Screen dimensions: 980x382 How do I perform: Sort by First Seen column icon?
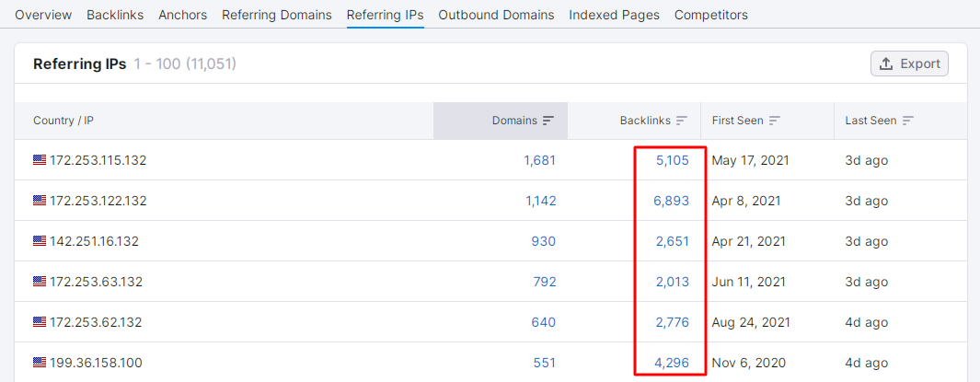point(775,121)
